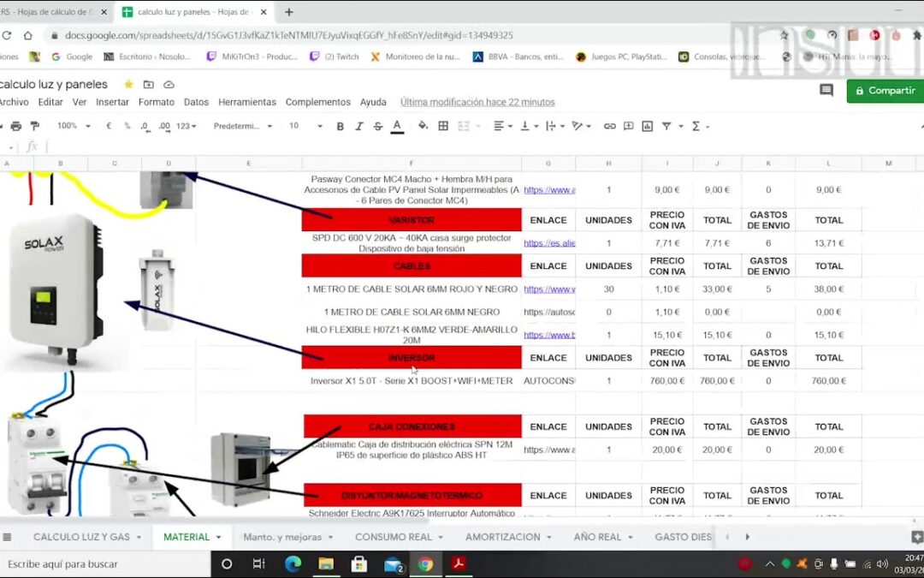Insert a link
This screenshot has height=578, width=924.
click(x=609, y=126)
